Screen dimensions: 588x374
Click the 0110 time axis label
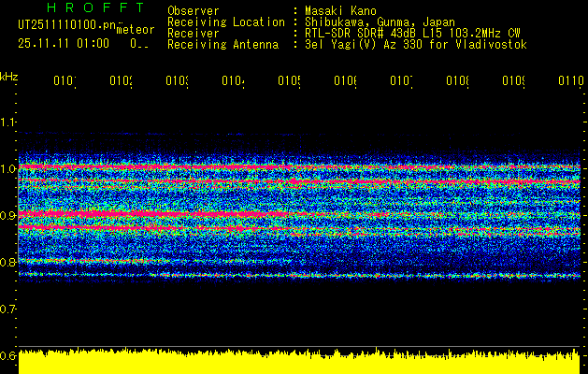571,80
